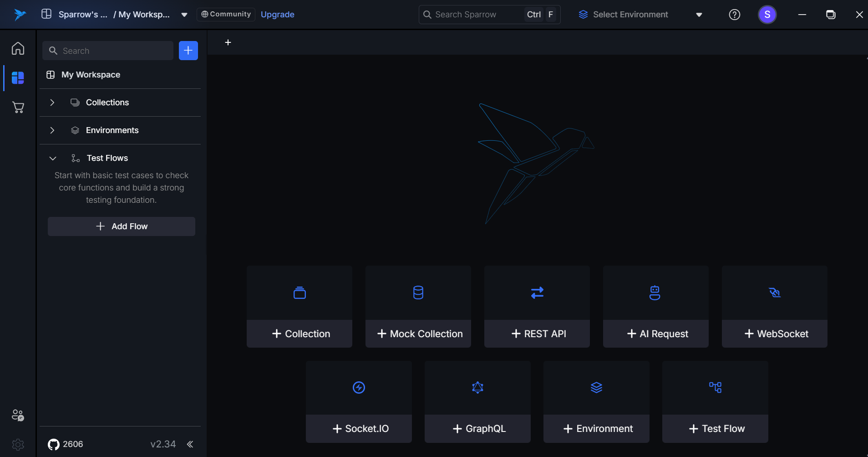Screen dimensions: 868x457
Task: Open a new tab with plus
Action: (x=228, y=42)
